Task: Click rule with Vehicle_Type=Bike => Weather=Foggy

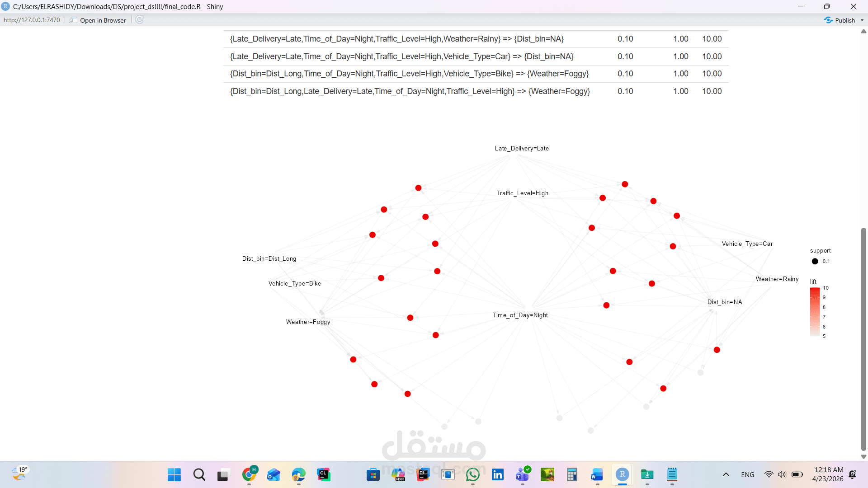Action: click(410, 74)
